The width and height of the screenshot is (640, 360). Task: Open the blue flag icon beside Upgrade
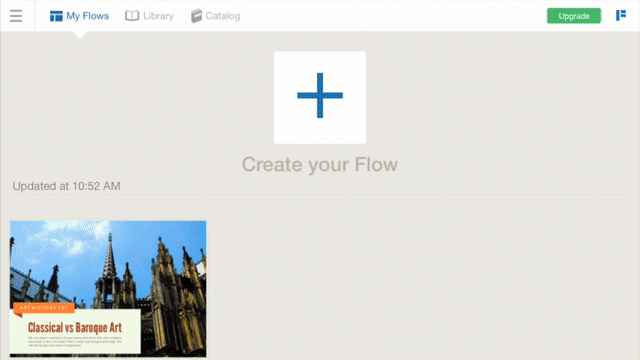(x=621, y=16)
